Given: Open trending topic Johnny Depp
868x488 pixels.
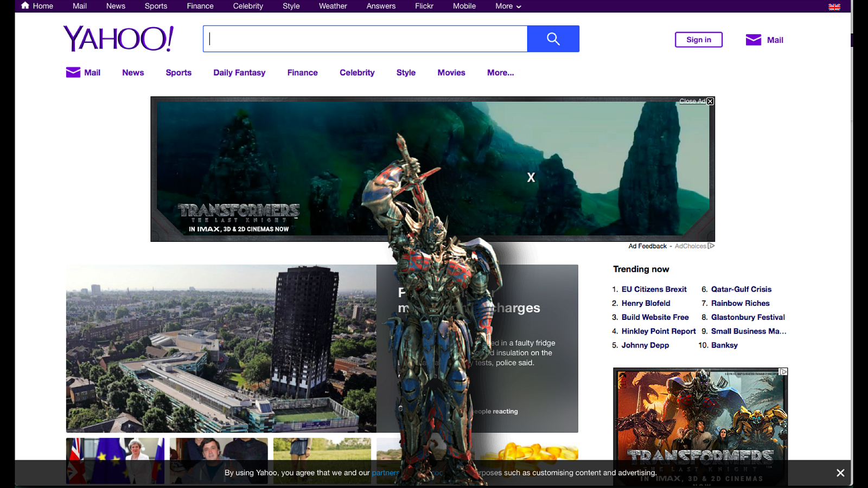Looking at the screenshot, I should click(x=645, y=345).
